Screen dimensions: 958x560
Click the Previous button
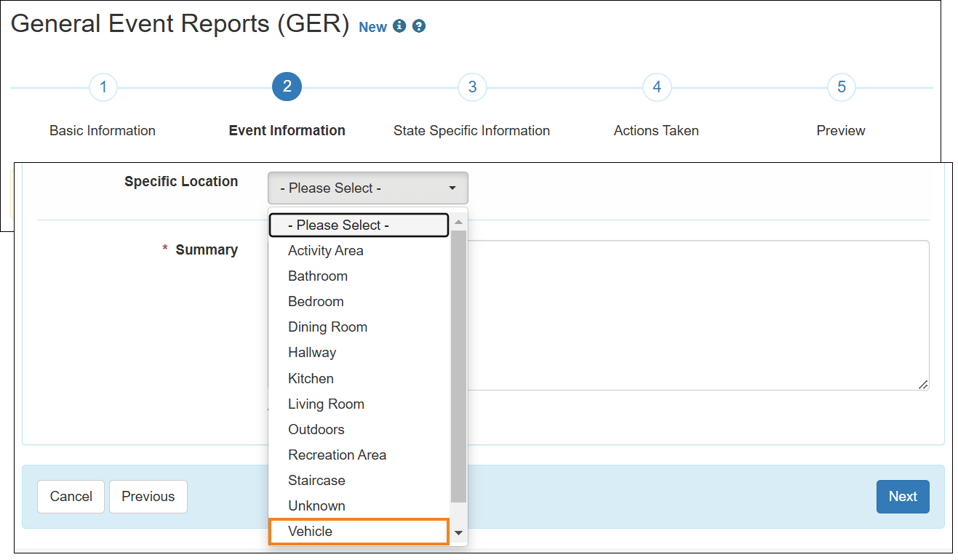(x=148, y=497)
